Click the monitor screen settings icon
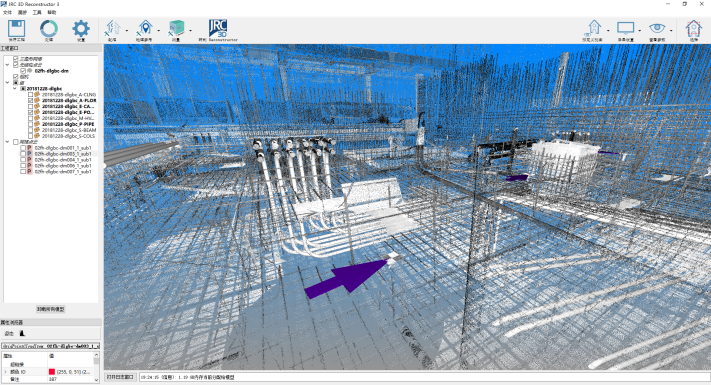The width and height of the screenshot is (711, 385). coord(626,28)
